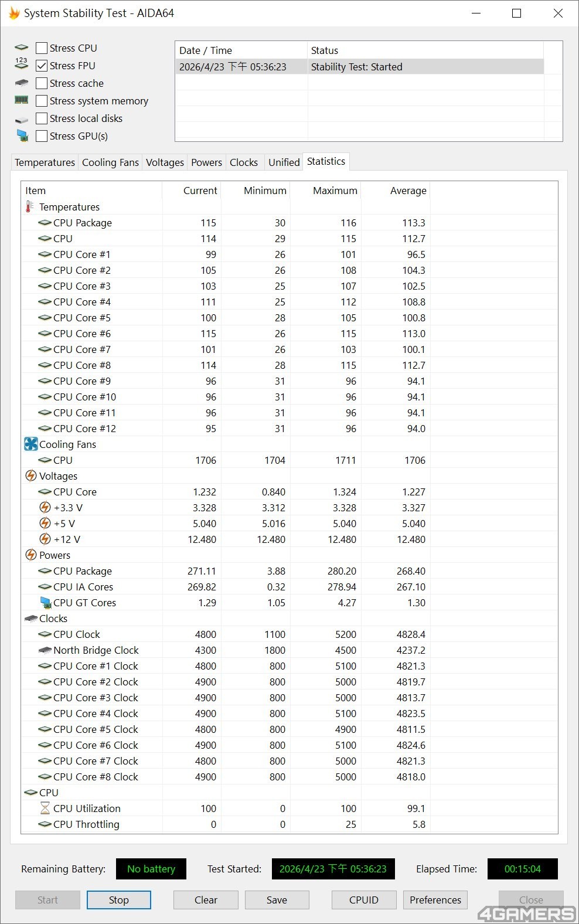
Task: Enable Stress system memory checkbox
Action: pyautogui.click(x=42, y=101)
